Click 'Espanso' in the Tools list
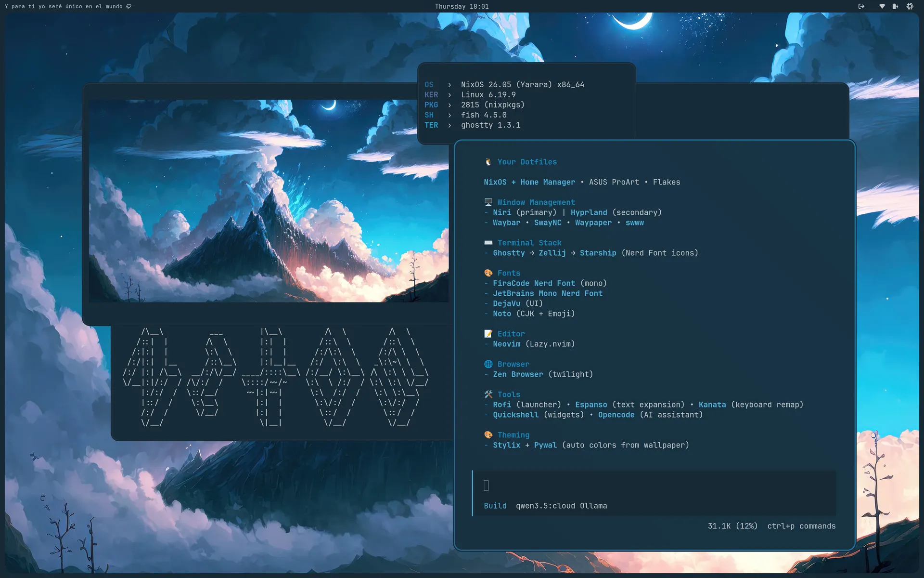The image size is (924, 578). [591, 405]
